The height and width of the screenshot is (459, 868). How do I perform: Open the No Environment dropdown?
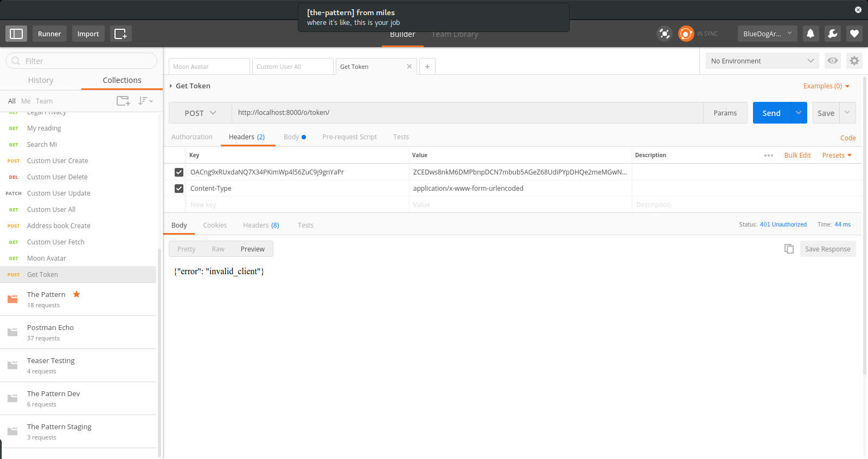pyautogui.click(x=762, y=61)
